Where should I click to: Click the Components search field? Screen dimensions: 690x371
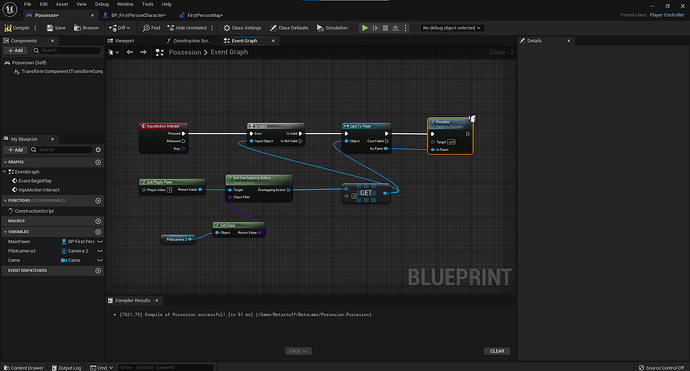click(66, 50)
